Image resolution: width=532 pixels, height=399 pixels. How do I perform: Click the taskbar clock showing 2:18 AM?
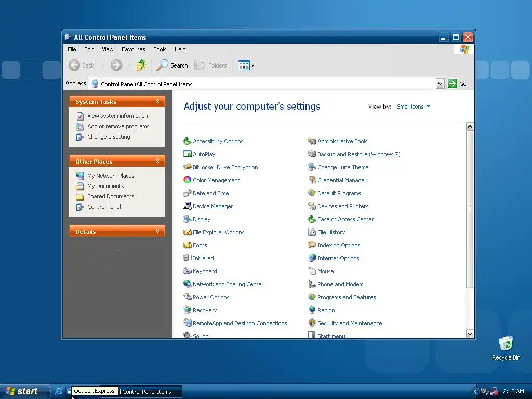513,391
